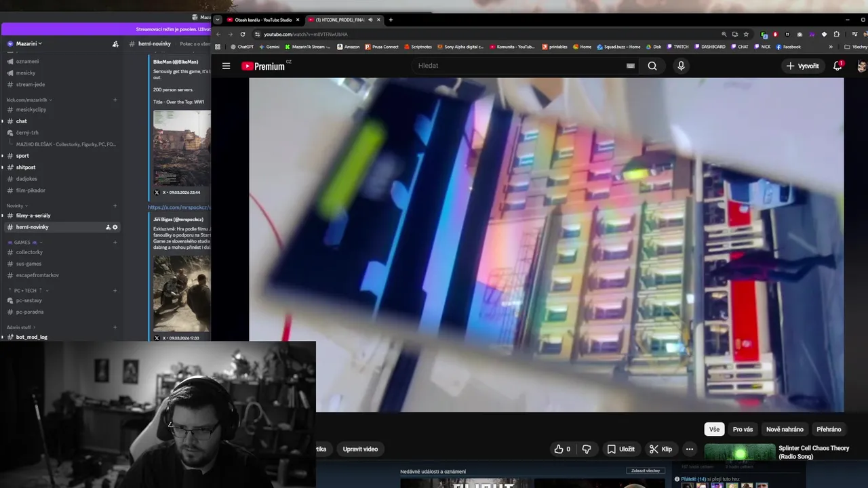Create invite icon on herní-novinky channel
Viewport: 868px width, 488px height.
[x=108, y=227]
